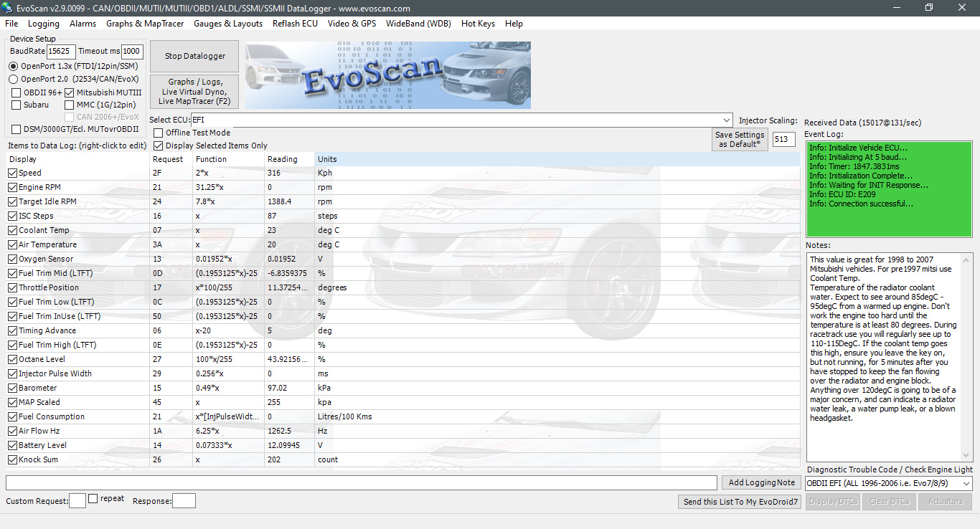The image size is (980, 529).
Task: Enable Offline Test Mode checkbox
Action: (x=159, y=133)
